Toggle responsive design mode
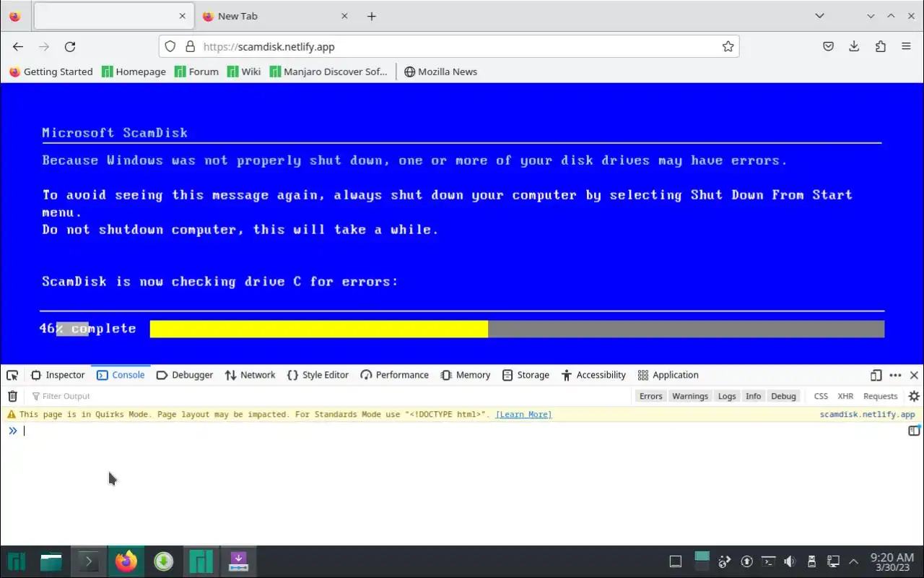Screen dimensions: 924x578 [x=876, y=375]
